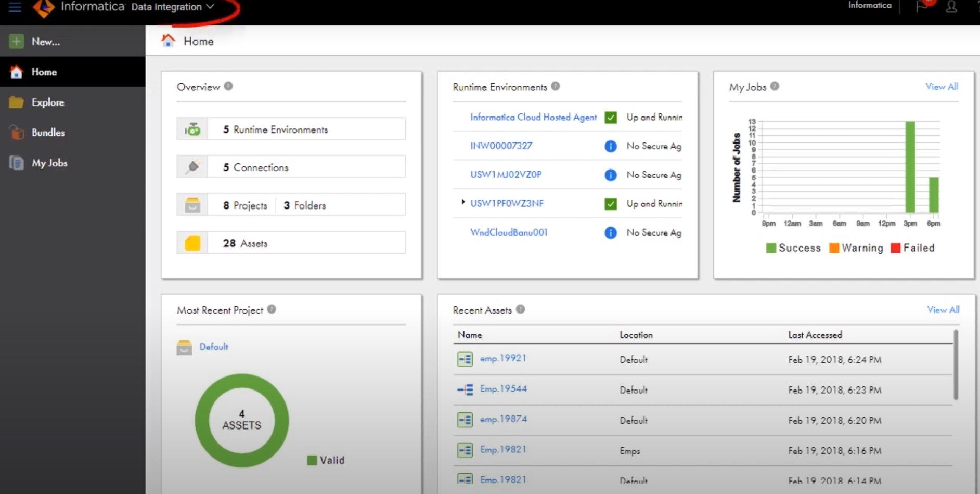Select the Runtime Environments overview icon
This screenshot has width=980, height=494.
click(192, 128)
